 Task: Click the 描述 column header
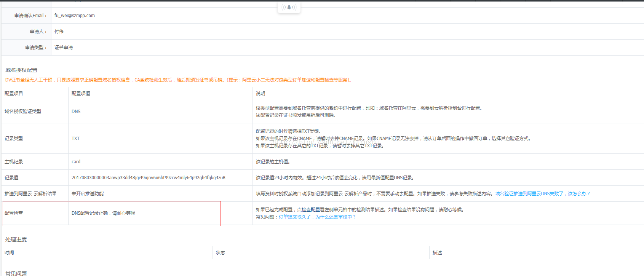point(437,253)
